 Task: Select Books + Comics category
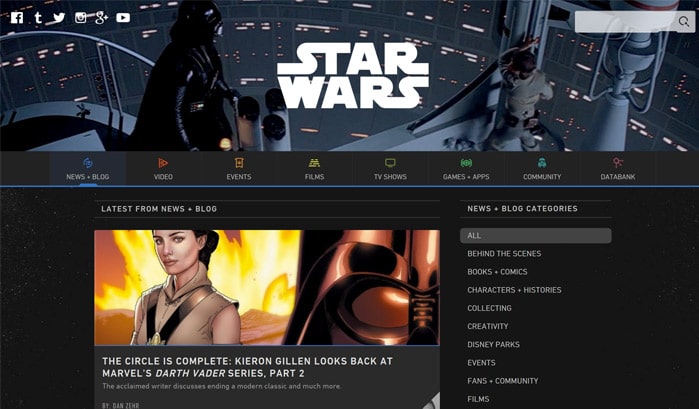tap(497, 272)
